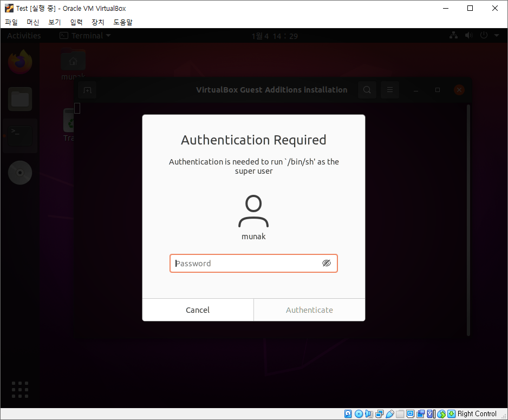Screen dimensions: 508x420
Task: Click the Authenticate button
Action: click(x=309, y=310)
